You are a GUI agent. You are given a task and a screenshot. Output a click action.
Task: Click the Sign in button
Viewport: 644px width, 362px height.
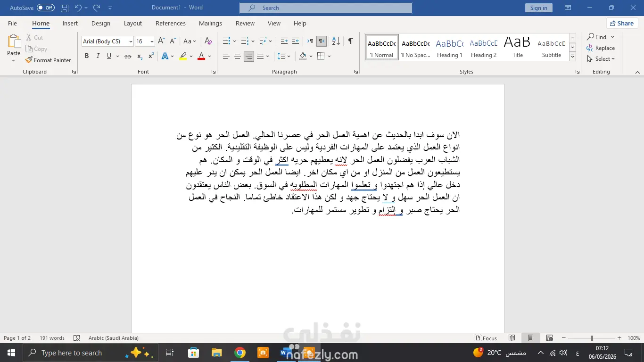(538, 8)
